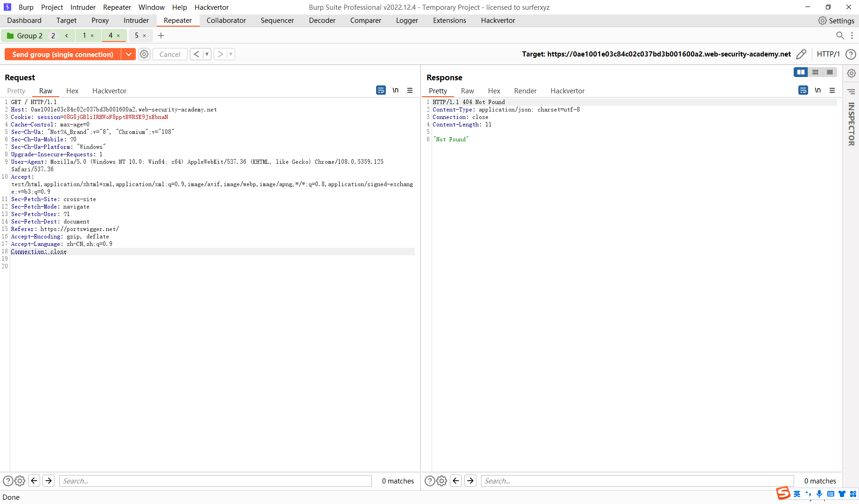Open the Hackvertor menu in menu bar
The height and width of the screenshot is (504, 859).
211,7
